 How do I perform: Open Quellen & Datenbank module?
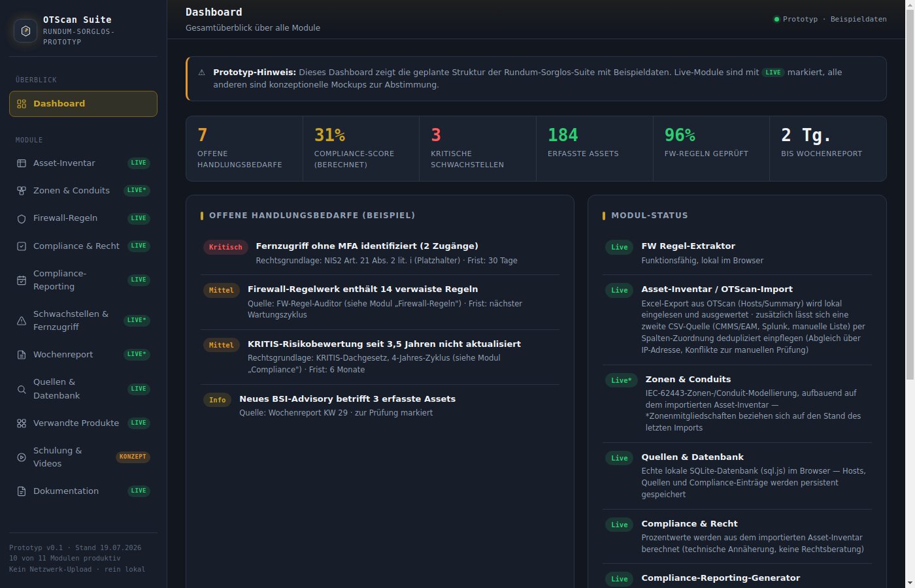click(83, 389)
